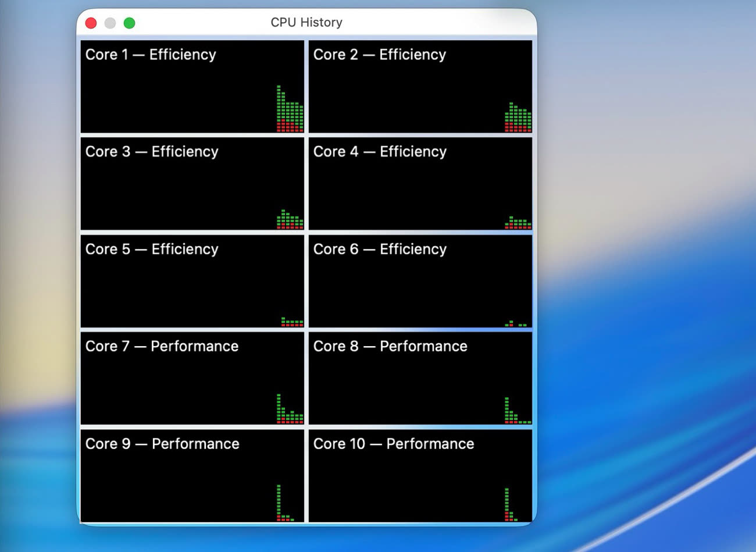Click the tall spike in Core 9 graph
Screen dimensions: 756x552
(279, 501)
